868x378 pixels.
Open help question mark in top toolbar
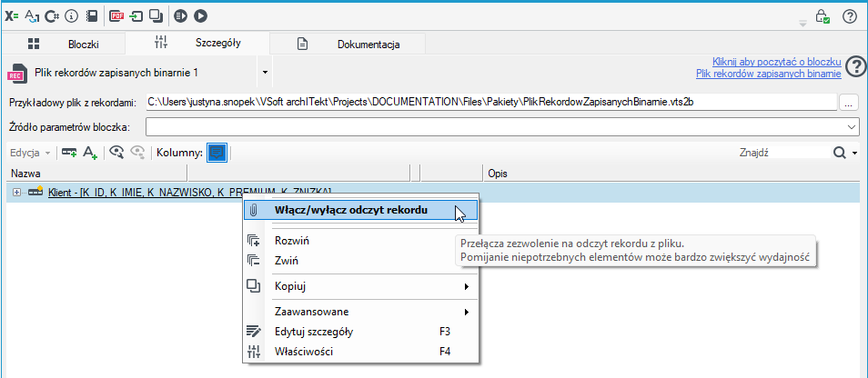[849, 16]
